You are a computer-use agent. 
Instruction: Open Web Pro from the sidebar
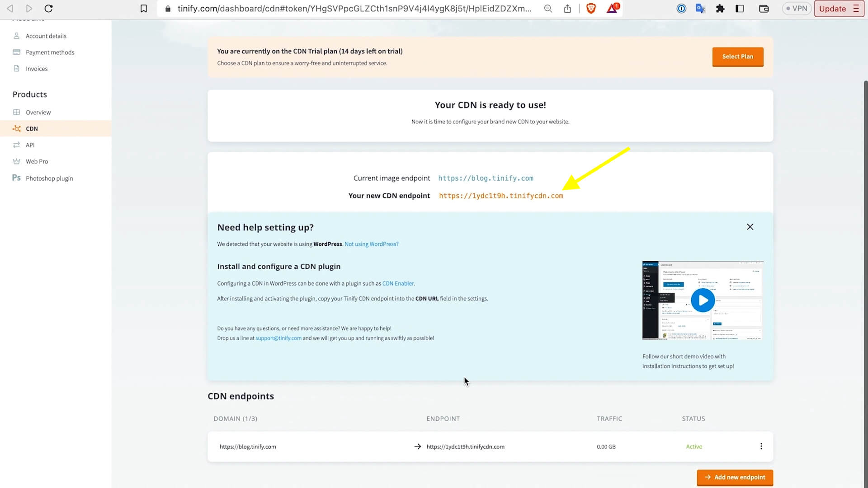coord(37,161)
